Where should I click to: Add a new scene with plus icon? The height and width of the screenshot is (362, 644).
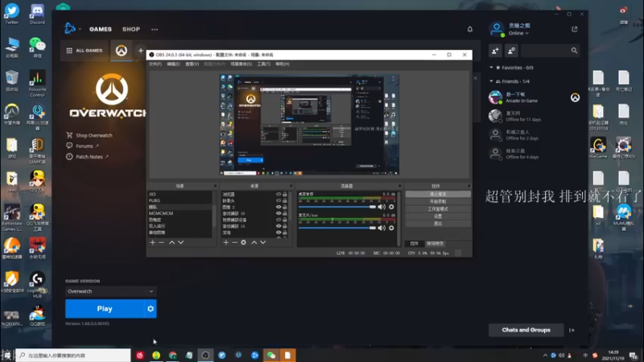[152, 243]
